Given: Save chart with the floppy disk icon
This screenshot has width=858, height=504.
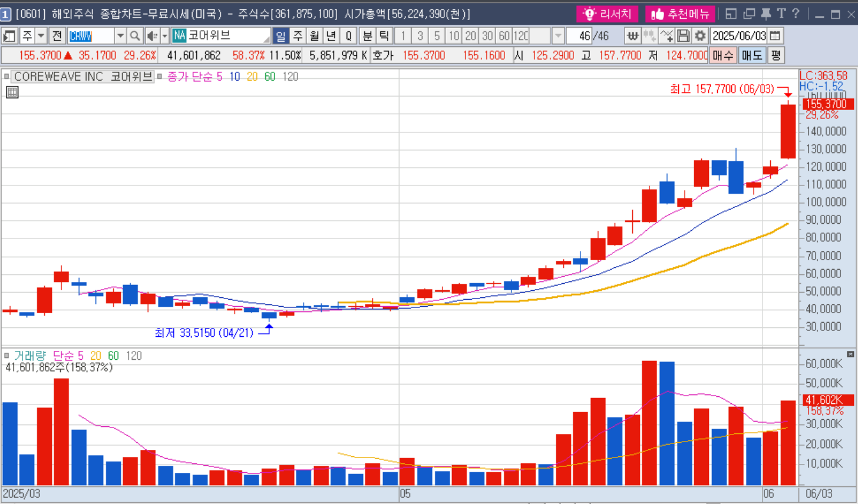Looking at the screenshot, I should pyautogui.click(x=683, y=36).
